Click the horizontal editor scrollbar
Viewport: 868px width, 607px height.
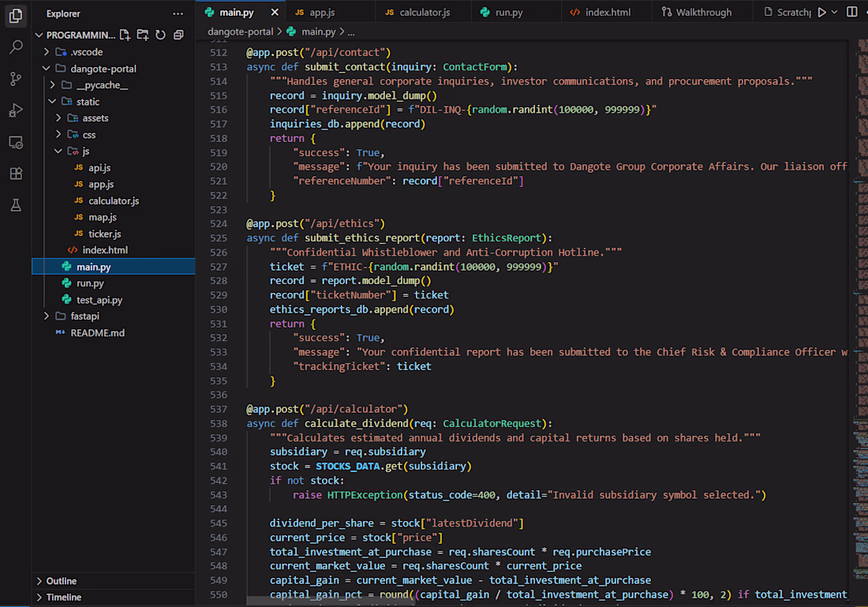[331, 601]
